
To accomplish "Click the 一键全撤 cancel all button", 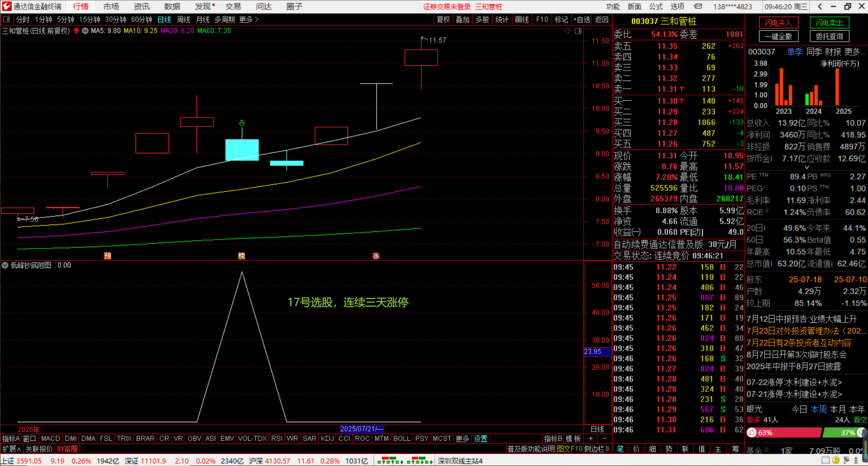I will click(x=778, y=36).
